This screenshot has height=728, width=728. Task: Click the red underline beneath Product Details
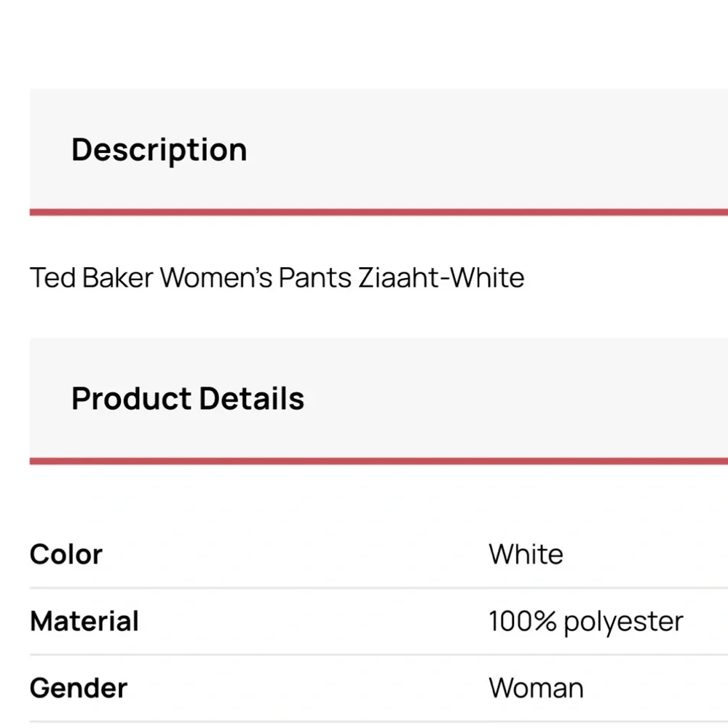tap(379, 461)
